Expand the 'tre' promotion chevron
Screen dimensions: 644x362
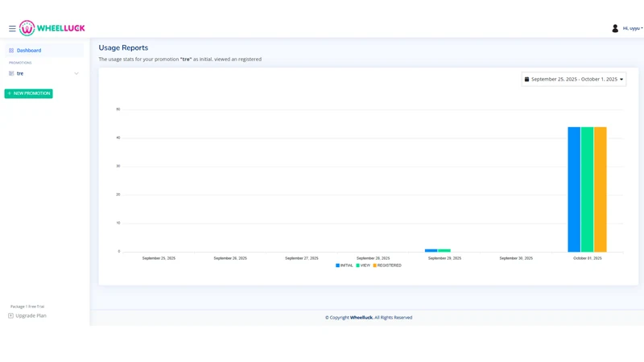pyautogui.click(x=76, y=73)
